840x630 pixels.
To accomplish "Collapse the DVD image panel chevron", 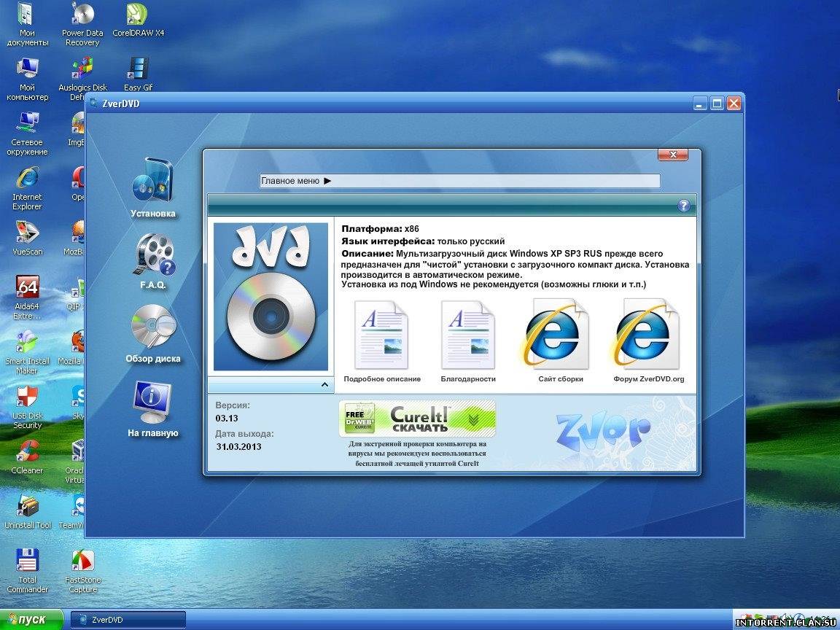I will point(324,385).
